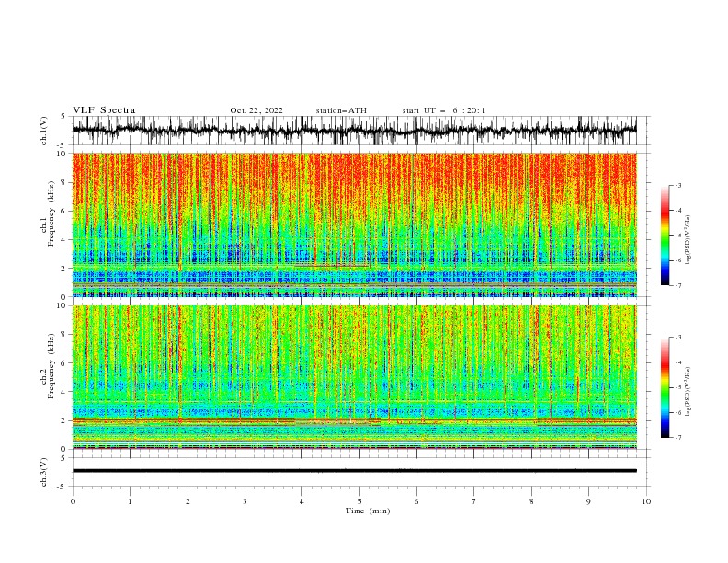This screenshot has width=728, height=563.
Task: Click the log(PSD) label beside ch.1 color scale
Action: (688, 239)
